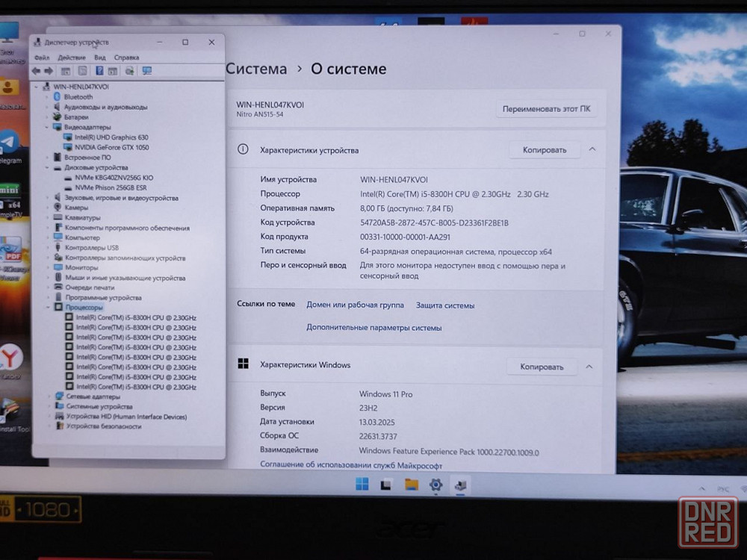Open the Файл menu

coord(42,57)
